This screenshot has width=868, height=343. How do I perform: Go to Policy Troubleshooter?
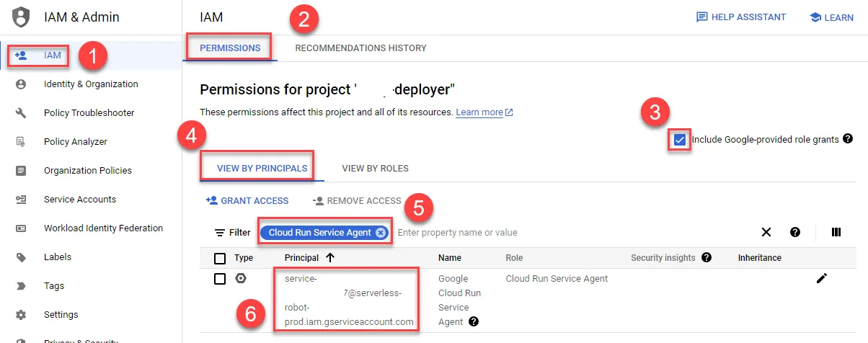[x=91, y=113]
